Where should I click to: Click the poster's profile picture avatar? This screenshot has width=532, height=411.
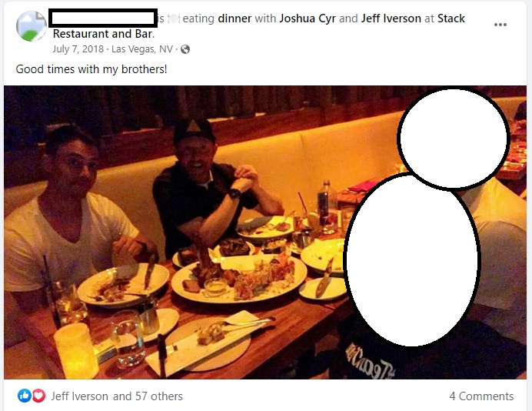point(32,26)
